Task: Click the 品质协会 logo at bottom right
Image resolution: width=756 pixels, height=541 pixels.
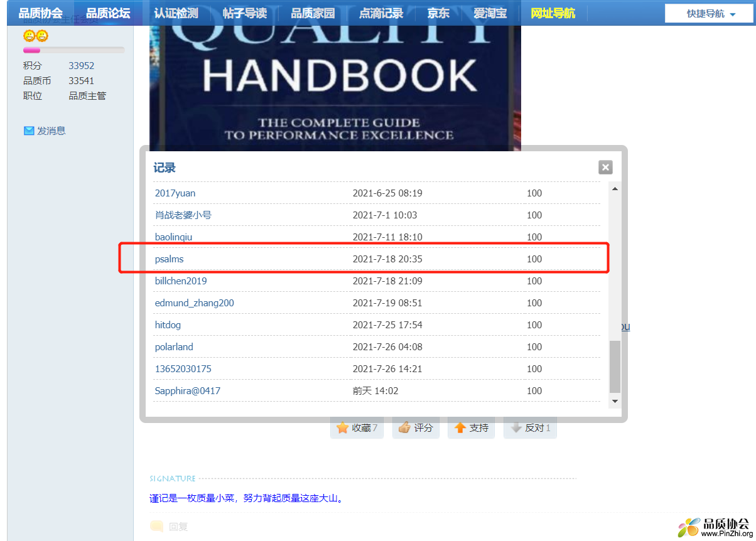Action: [714, 527]
